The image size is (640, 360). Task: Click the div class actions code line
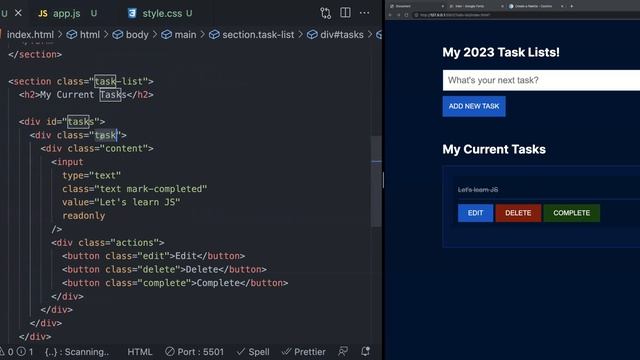pyautogui.click(x=108, y=243)
